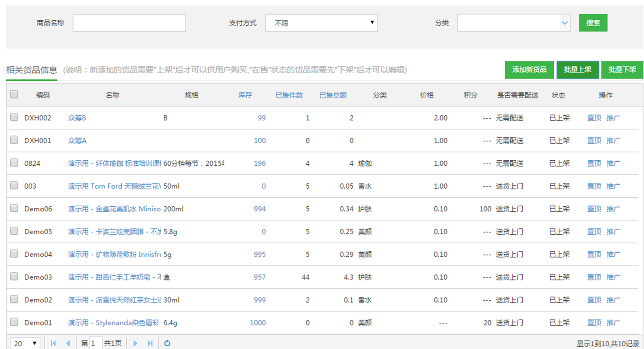Select the checkbox for item Demo03

click(x=14, y=276)
